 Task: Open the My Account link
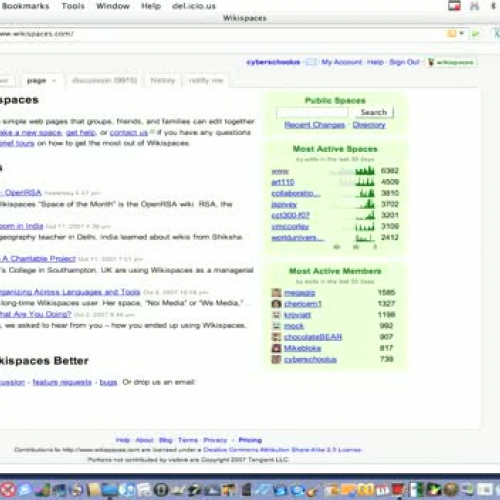[342, 62]
